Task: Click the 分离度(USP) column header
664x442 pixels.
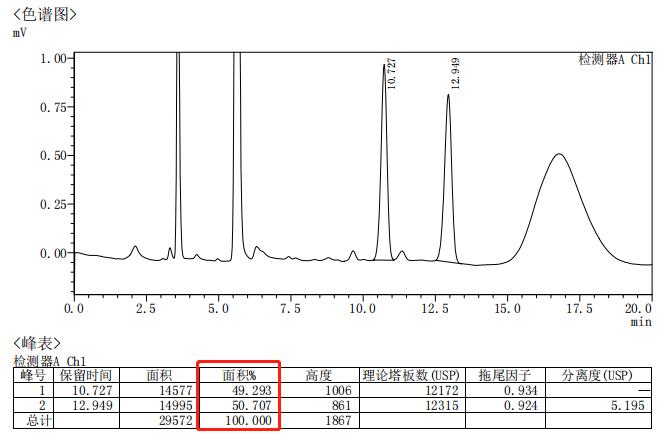Action: pyautogui.click(x=597, y=375)
